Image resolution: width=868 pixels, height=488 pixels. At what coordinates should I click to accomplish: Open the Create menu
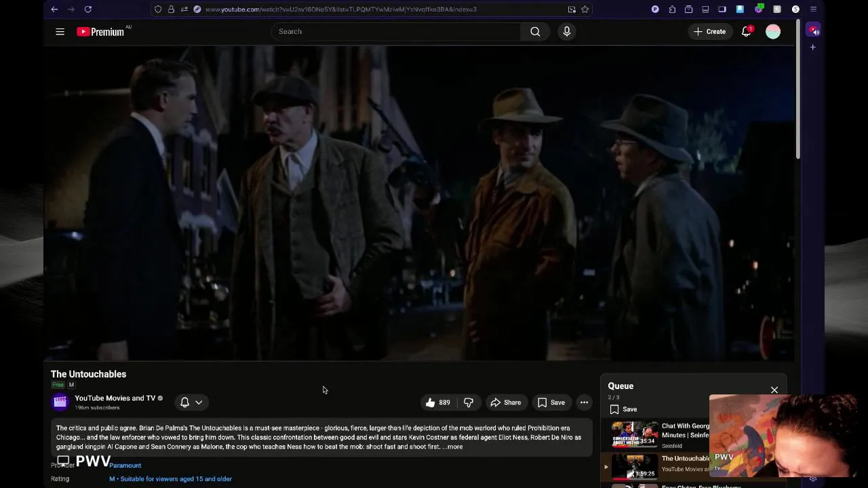(709, 31)
